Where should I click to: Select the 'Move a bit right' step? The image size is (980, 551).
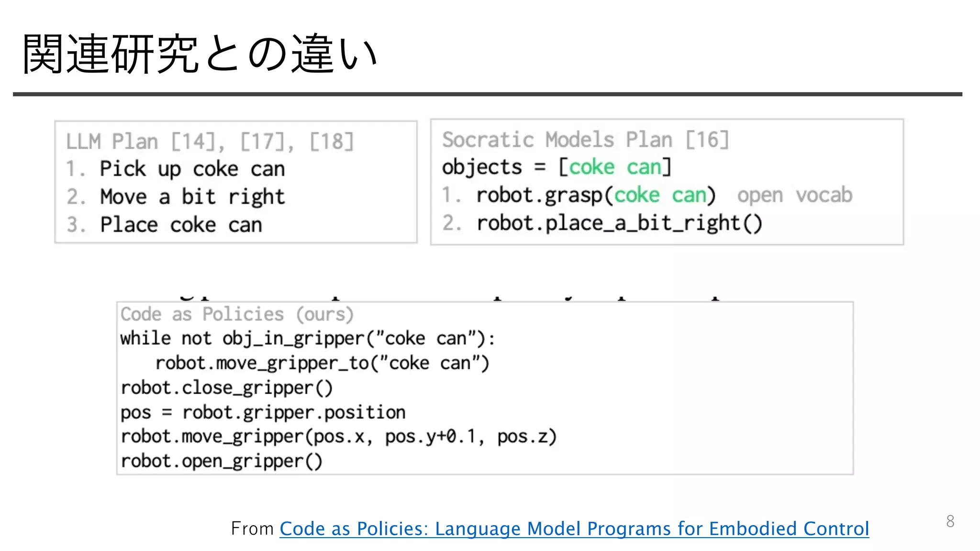[x=192, y=197]
